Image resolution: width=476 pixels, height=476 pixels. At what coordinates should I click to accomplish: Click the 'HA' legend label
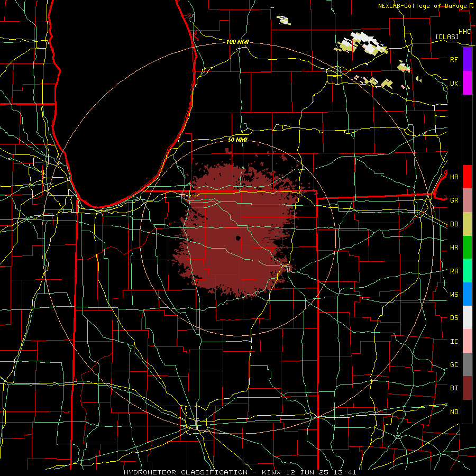pos(454,177)
